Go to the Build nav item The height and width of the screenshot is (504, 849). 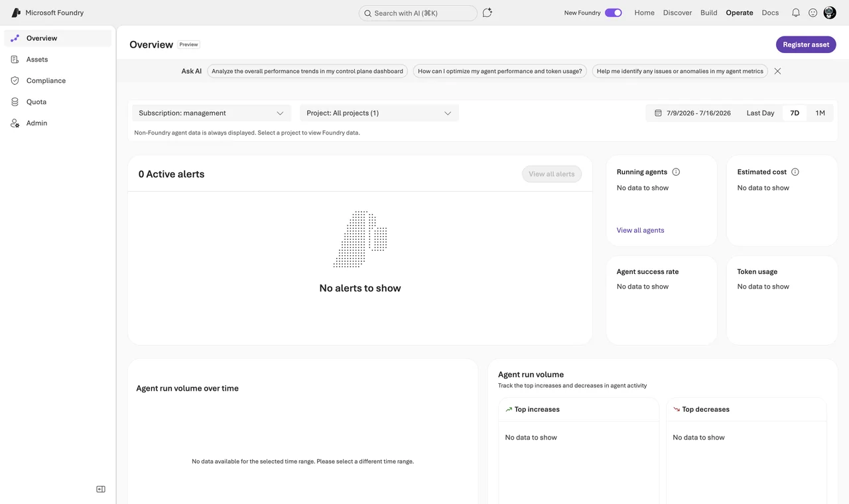(x=709, y=13)
